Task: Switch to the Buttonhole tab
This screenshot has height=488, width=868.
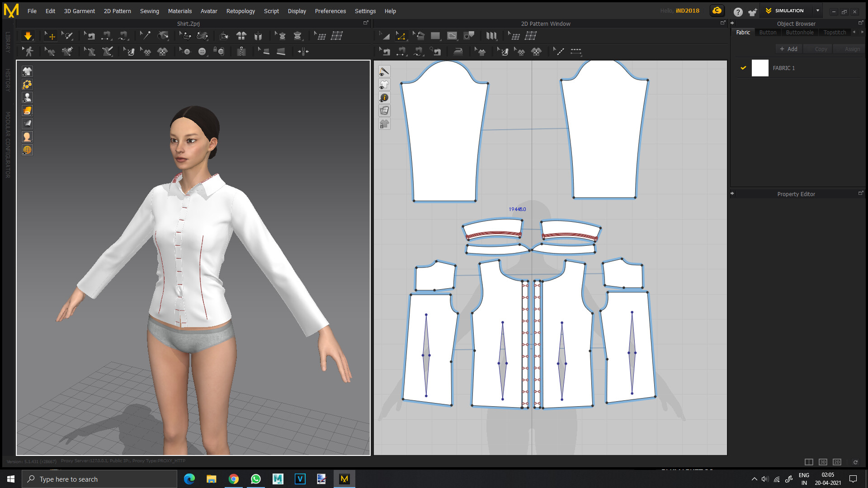Action: coord(800,32)
